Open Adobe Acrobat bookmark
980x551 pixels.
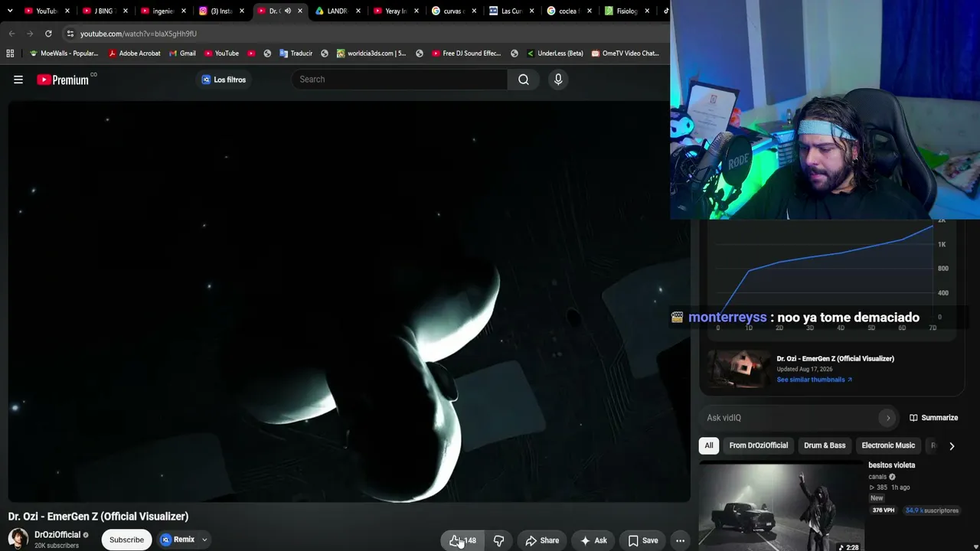(x=135, y=54)
